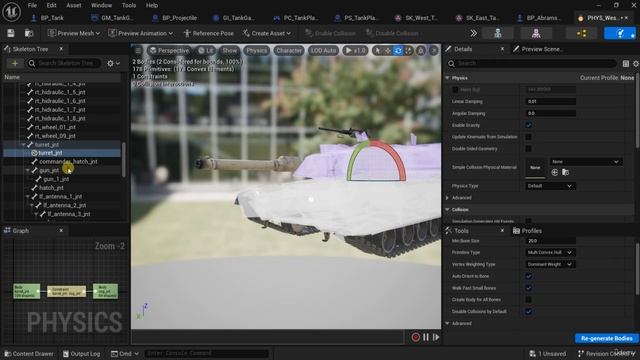This screenshot has width=640, height=360.
Task: Toggle Disable Collisions by Default checkbox
Action: click(529, 311)
